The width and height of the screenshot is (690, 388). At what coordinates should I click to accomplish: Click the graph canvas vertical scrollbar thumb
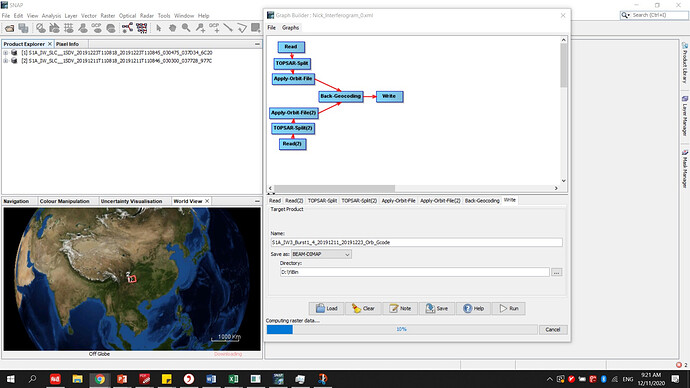coord(563,65)
